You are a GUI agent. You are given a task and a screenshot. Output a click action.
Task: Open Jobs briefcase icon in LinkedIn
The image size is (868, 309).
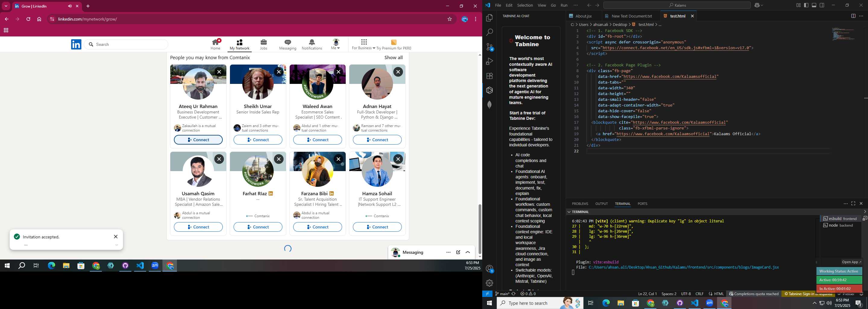tap(263, 44)
